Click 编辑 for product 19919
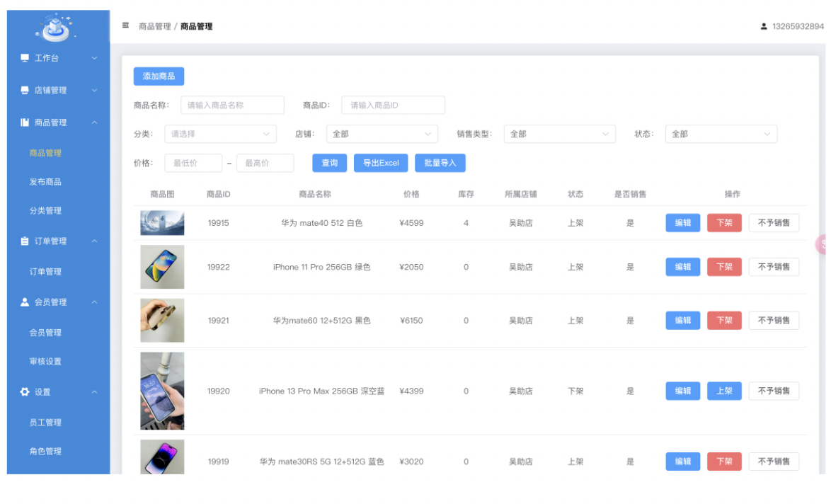 pyautogui.click(x=683, y=461)
